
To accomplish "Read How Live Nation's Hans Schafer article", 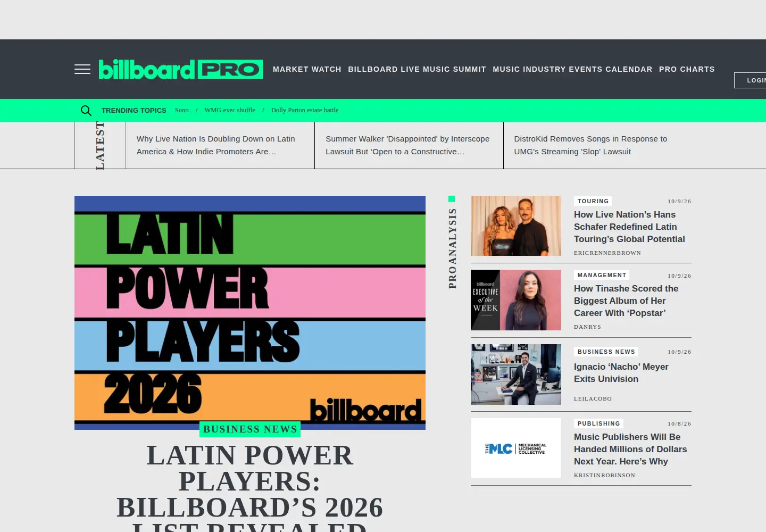I will pos(629,227).
